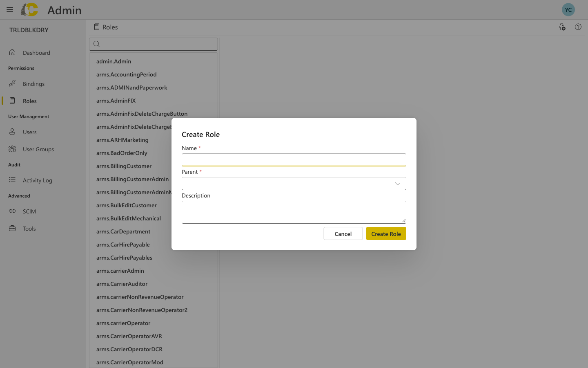Click the YC avatar in the top bar
This screenshot has width=588, height=368.
point(568,9)
